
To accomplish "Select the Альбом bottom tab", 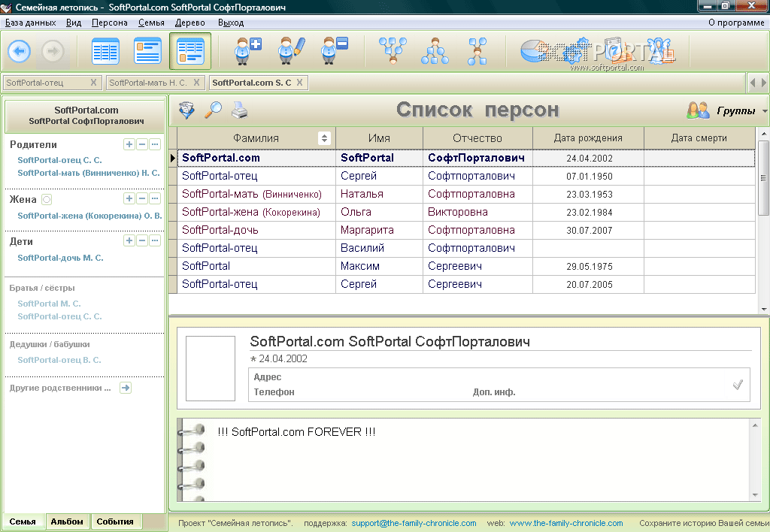I will click(x=67, y=521).
